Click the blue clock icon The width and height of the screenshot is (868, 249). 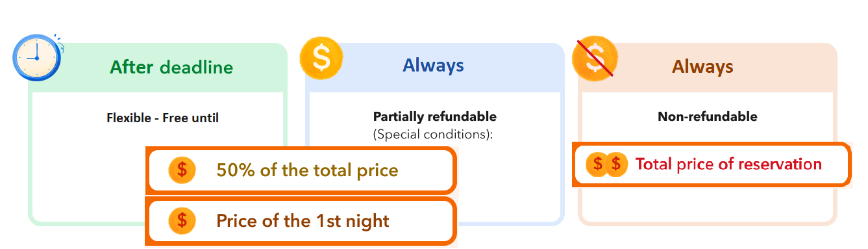pyautogui.click(x=37, y=57)
